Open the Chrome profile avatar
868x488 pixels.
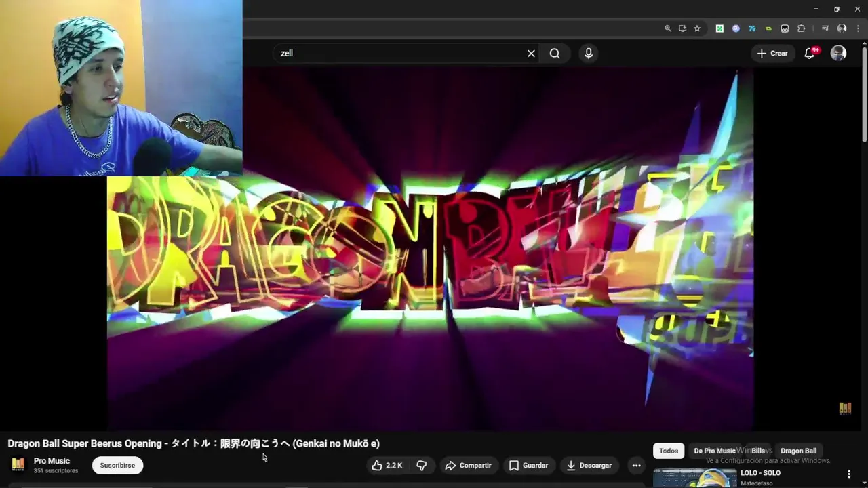[x=842, y=28]
